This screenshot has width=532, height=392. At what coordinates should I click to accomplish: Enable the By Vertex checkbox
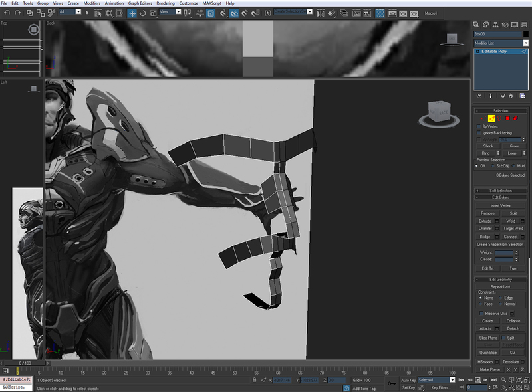(x=479, y=126)
